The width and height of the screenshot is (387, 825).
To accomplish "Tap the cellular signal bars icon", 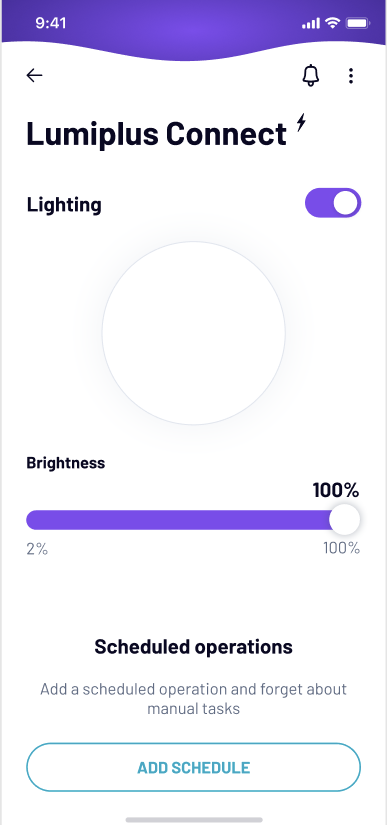I will [311, 23].
